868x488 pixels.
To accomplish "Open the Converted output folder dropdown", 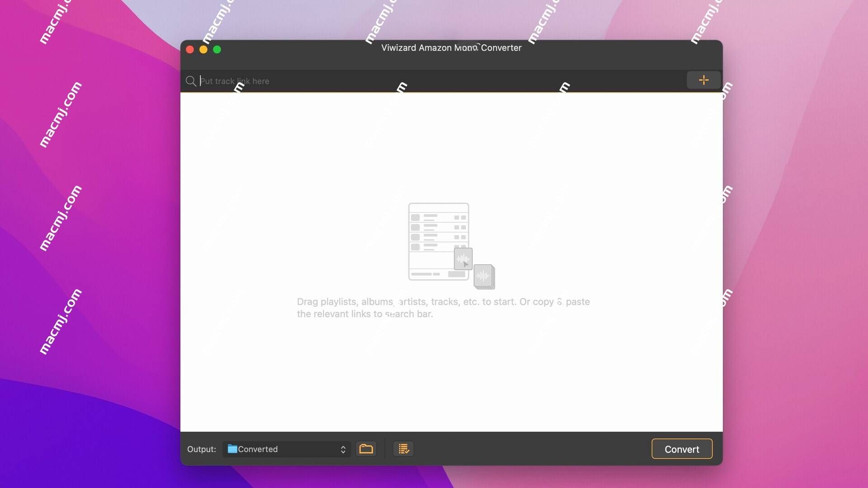I will 287,449.
